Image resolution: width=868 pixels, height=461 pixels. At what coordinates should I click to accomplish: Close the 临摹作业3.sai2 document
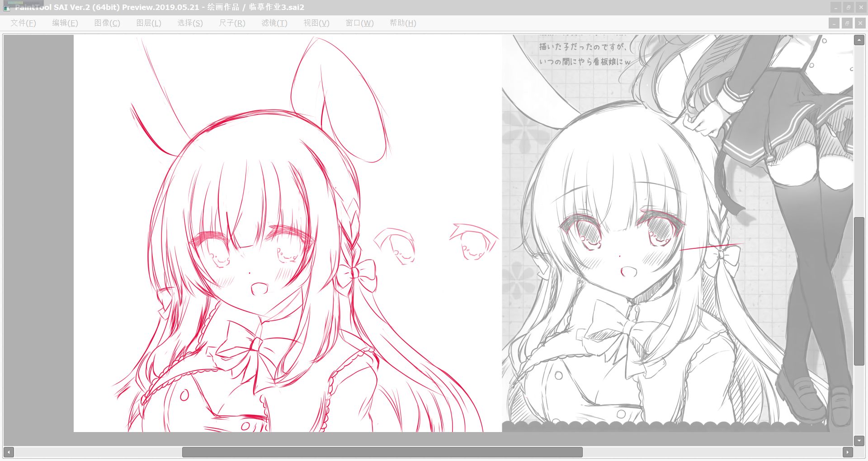tap(860, 23)
